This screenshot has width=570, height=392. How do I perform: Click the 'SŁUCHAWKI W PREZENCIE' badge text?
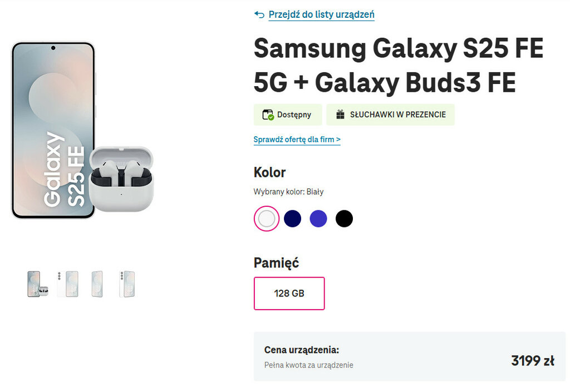point(397,115)
